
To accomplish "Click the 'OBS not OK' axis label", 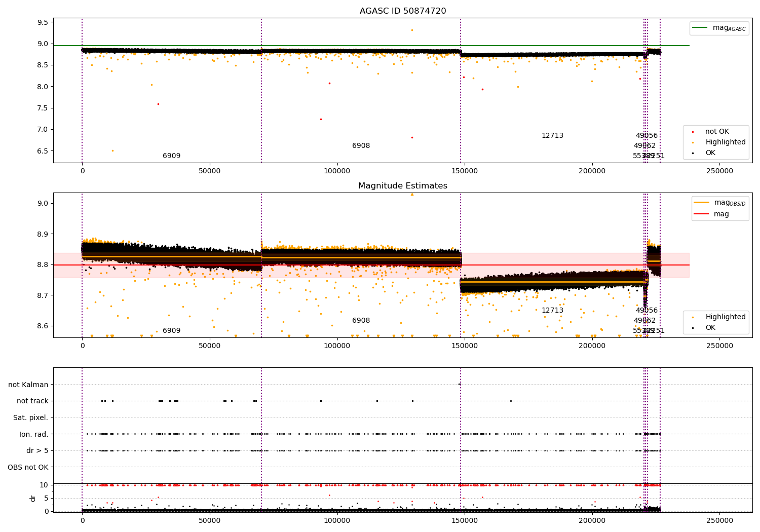I will 28,467.
